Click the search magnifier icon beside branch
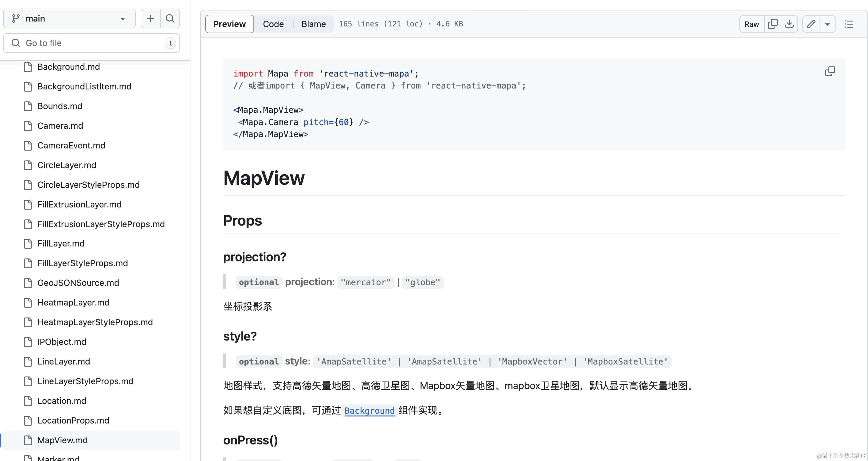Image resolution: width=868 pixels, height=461 pixels. click(170, 18)
